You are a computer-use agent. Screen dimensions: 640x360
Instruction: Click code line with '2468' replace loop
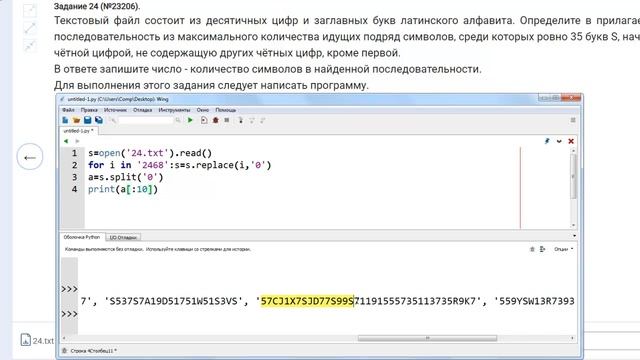(180, 165)
